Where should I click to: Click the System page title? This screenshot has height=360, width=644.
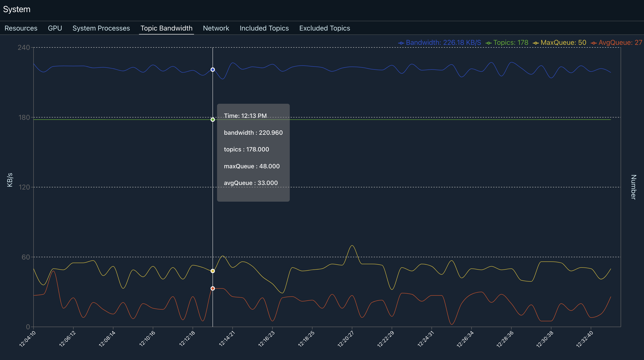[x=17, y=9]
